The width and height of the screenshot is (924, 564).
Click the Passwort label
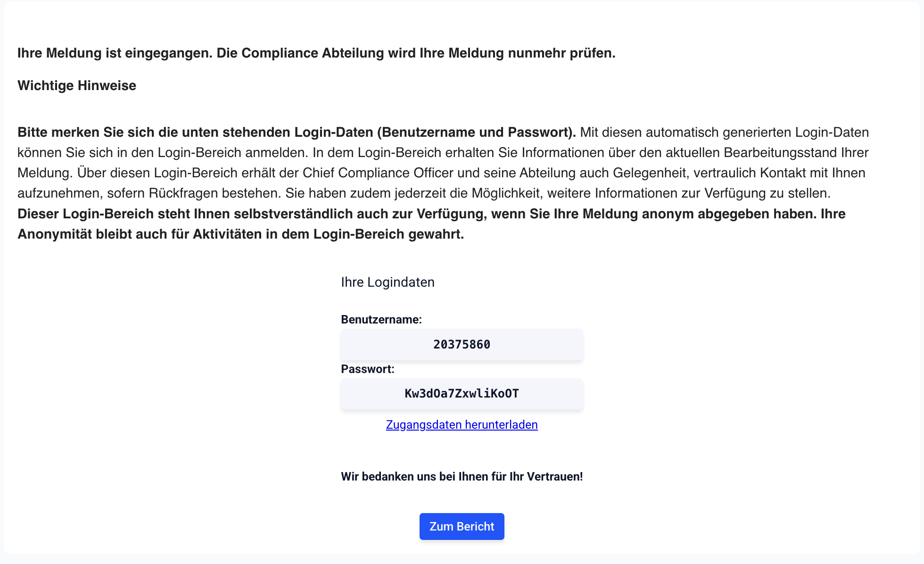[x=367, y=369]
